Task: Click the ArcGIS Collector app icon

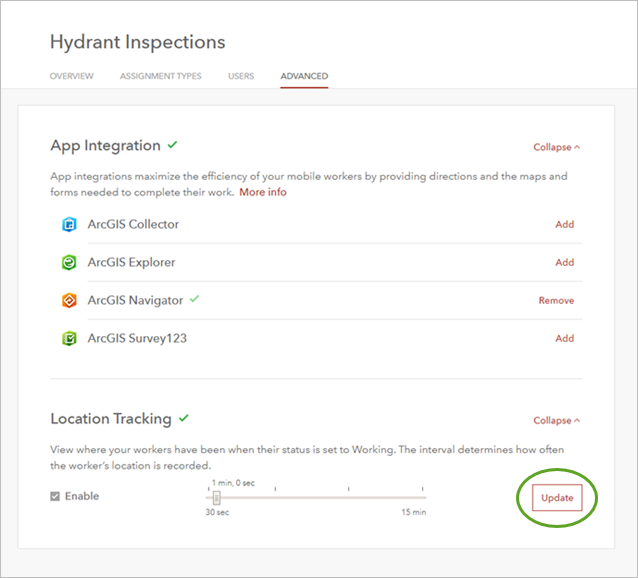Action: point(69,225)
